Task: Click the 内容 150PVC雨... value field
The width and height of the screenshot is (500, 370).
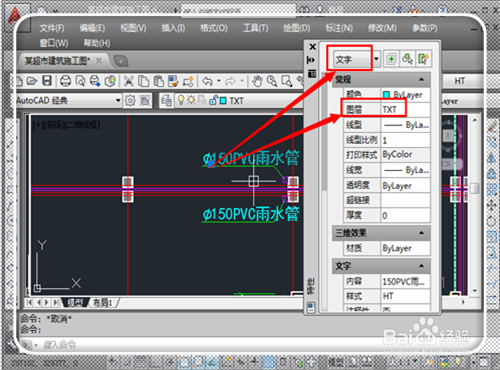Action: pyautogui.click(x=405, y=282)
